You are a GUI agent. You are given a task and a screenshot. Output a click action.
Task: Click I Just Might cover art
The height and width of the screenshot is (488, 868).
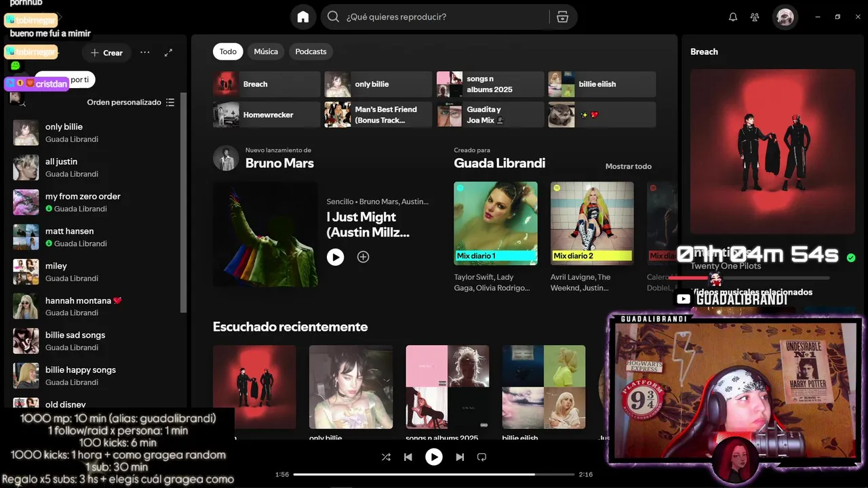tap(265, 234)
